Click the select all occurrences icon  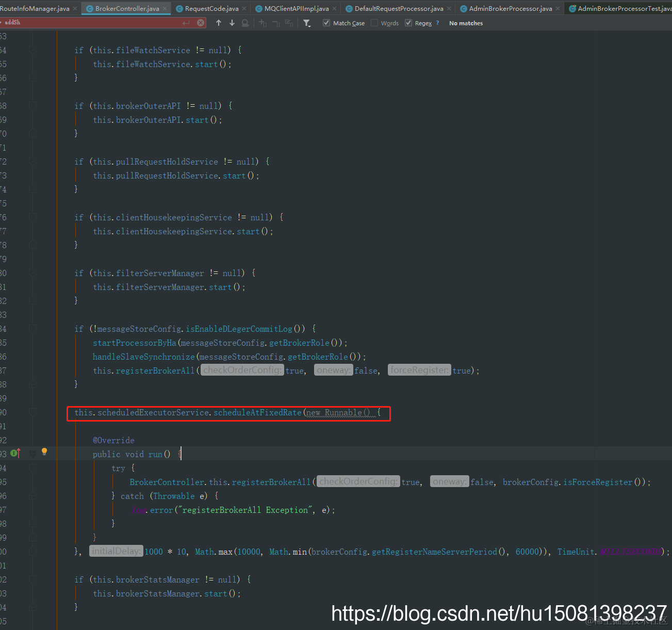(x=289, y=23)
